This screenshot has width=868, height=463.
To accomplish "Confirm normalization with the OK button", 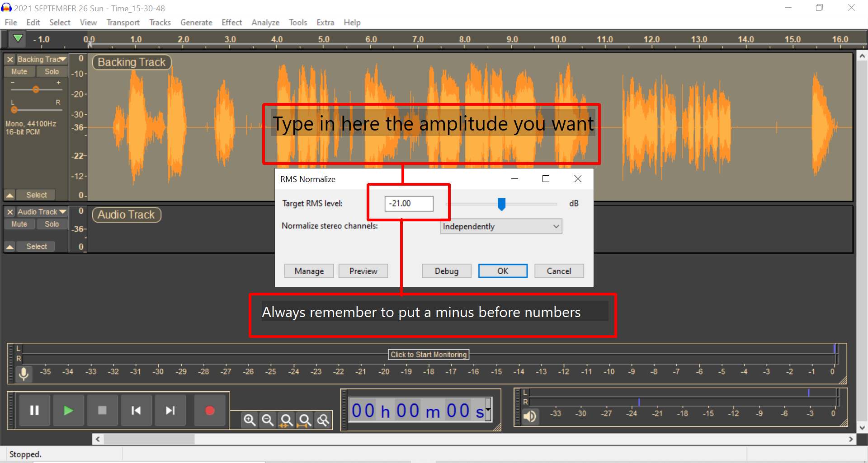I will [502, 271].
